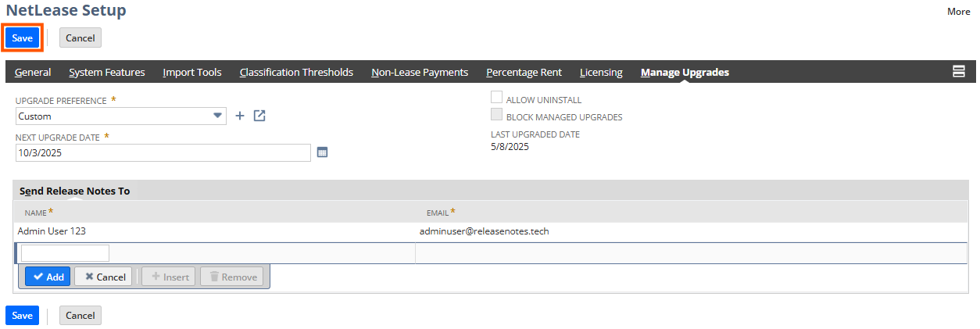Switch to the General tab
The image size is (980, 329).
coord(33,72)
